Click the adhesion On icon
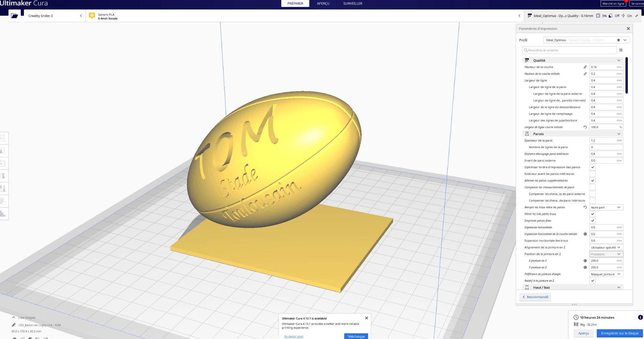Viewport: 644px width, 339px height. tap(623, 16)
